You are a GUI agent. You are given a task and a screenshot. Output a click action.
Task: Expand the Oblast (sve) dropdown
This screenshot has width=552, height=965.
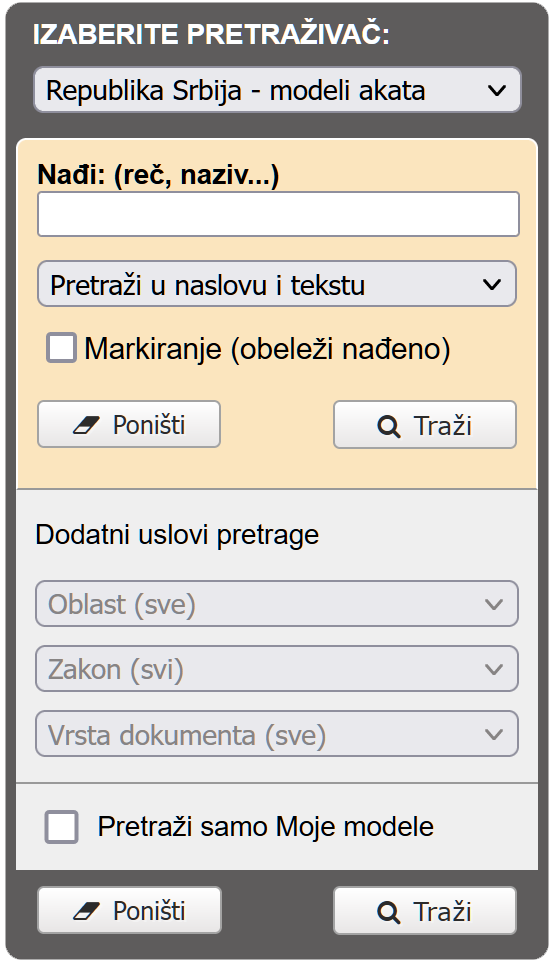(277, 604)
